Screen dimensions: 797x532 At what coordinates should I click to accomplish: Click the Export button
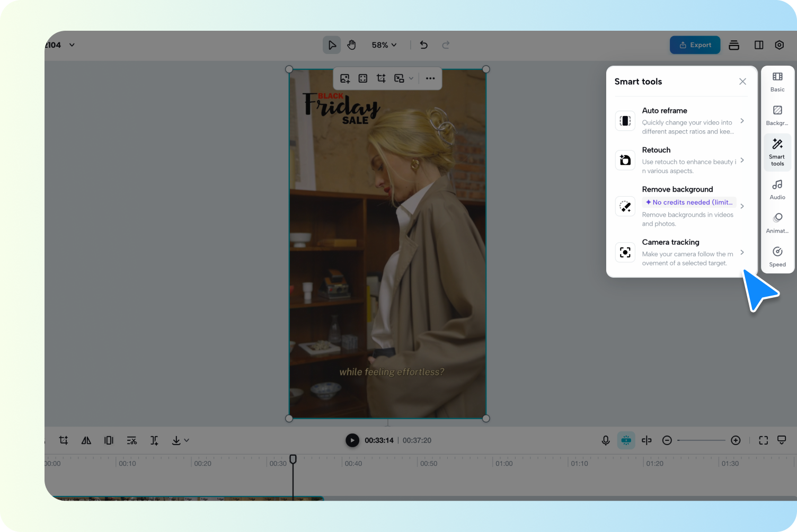click(695, 45)
